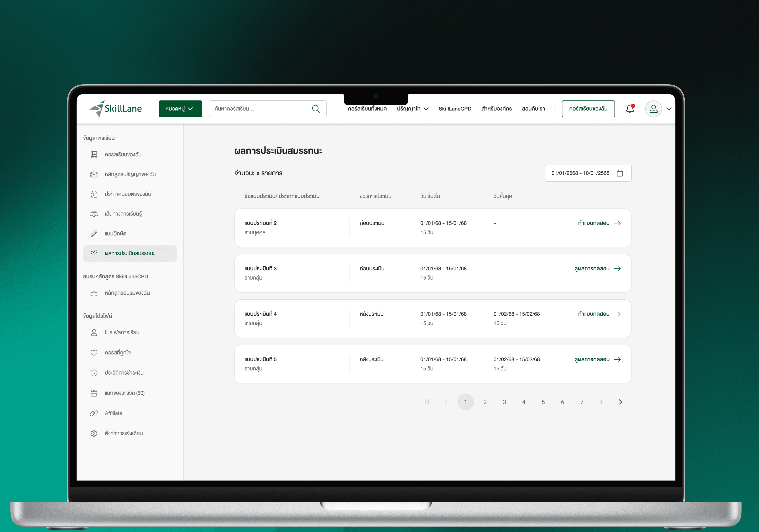The width and height of the screenshot is (759, 532).
Task: Open คอร์สเรียนทั้งหมด in top navigation
Action: pos(367,109)
